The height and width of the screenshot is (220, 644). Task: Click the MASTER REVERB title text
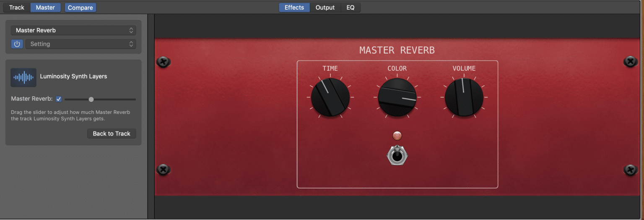(397, 50)
